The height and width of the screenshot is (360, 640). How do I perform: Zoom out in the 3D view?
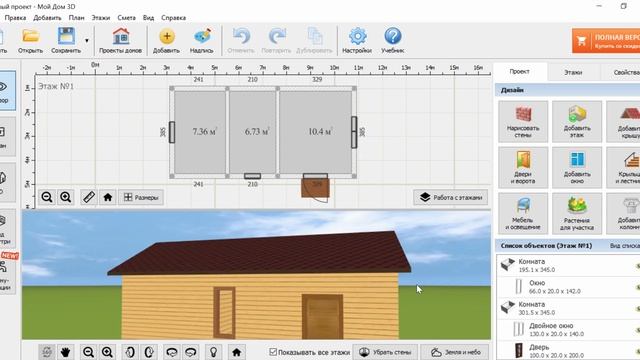click(88, 352)
